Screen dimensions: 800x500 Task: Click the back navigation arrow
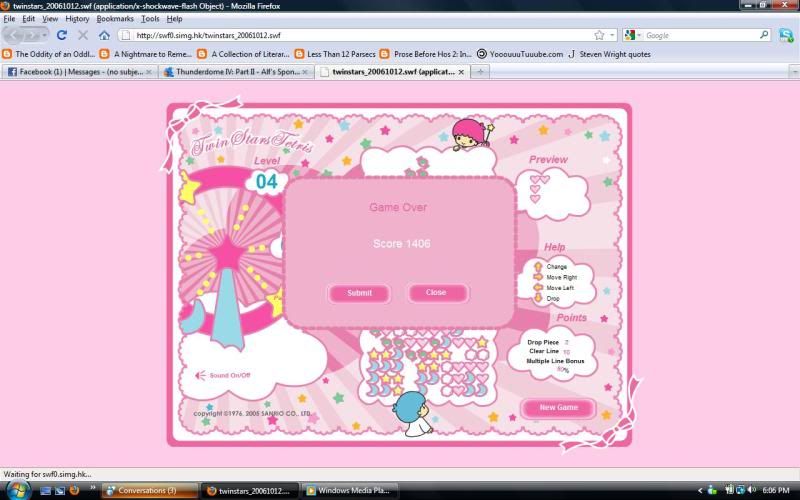click(x=14, y=35)
